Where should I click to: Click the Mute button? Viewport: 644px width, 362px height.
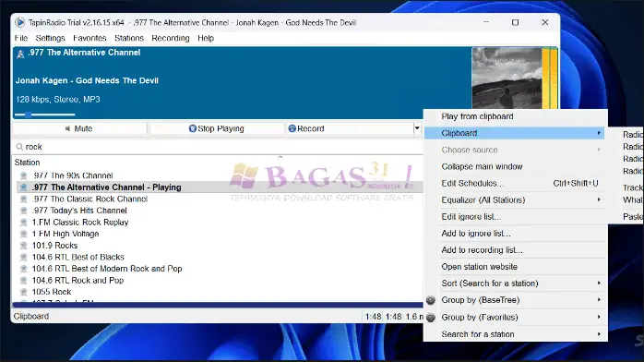[79, 128]
